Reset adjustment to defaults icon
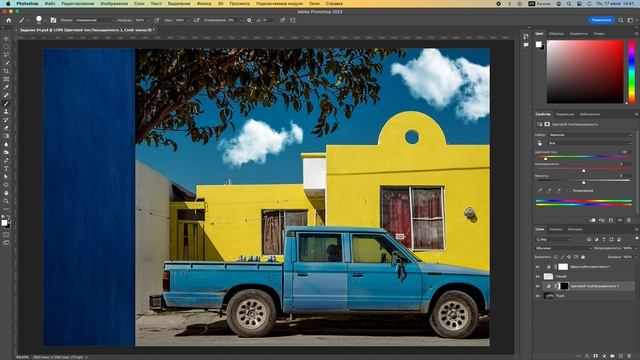Image resolution: width=640 pixels, height=360 pixels. tap(611, 220)
